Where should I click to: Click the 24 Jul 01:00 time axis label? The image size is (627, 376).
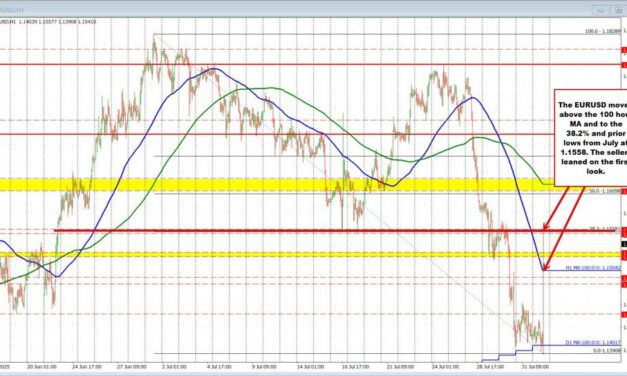click(x=445, y=366)
